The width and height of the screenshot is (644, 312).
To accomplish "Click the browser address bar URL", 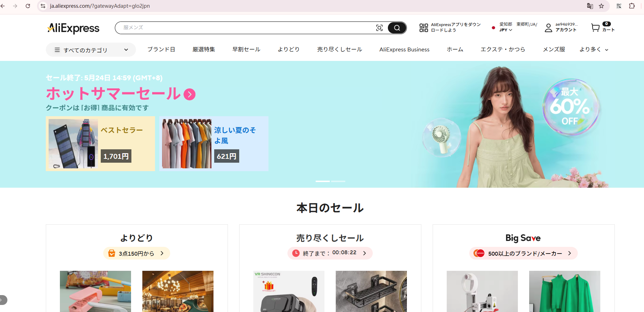I will [x=100, y=6].
